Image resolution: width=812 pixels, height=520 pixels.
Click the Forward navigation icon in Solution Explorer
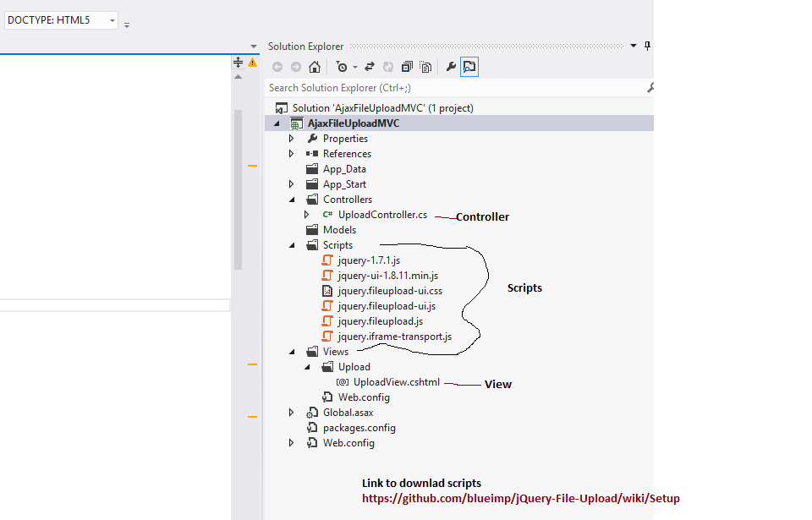click(296, 67)
